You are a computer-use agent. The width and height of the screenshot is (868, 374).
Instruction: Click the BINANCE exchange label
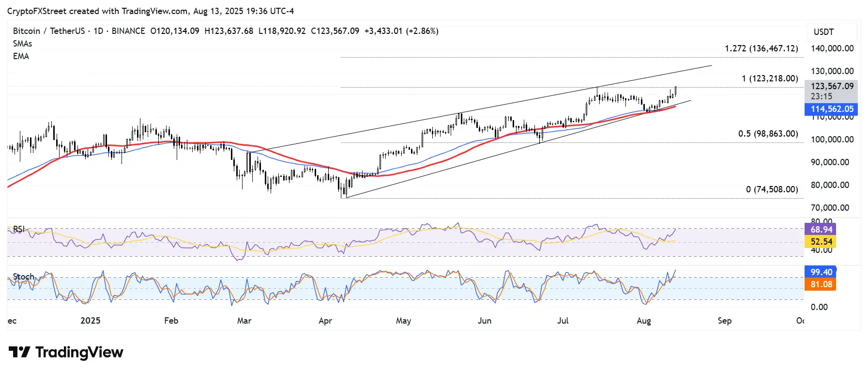128,31
